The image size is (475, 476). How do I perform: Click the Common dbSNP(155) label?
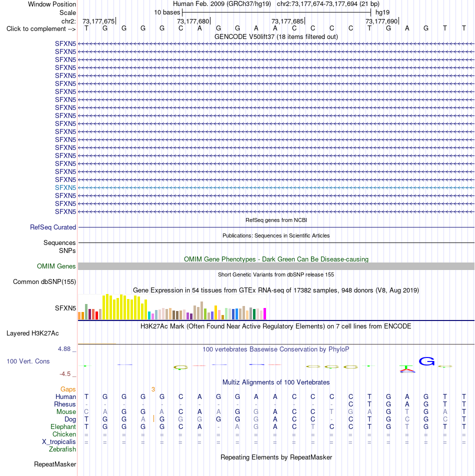44,281
